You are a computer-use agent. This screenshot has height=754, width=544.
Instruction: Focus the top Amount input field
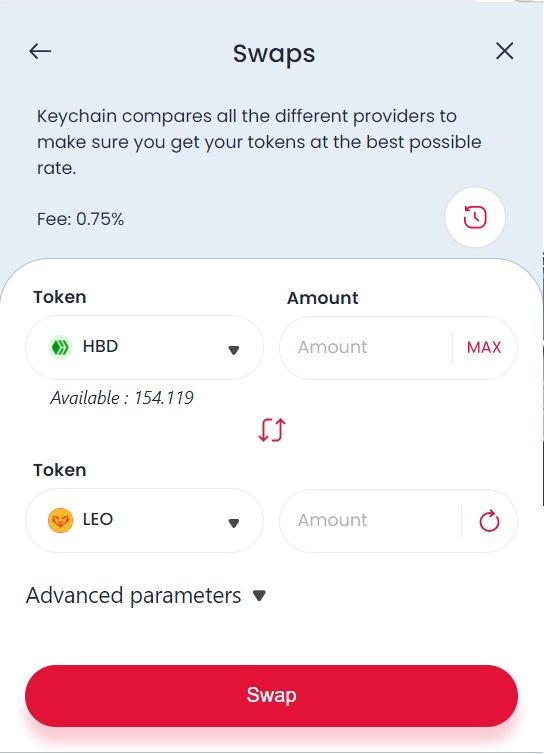pyautogui.click(x=366, y=347)
